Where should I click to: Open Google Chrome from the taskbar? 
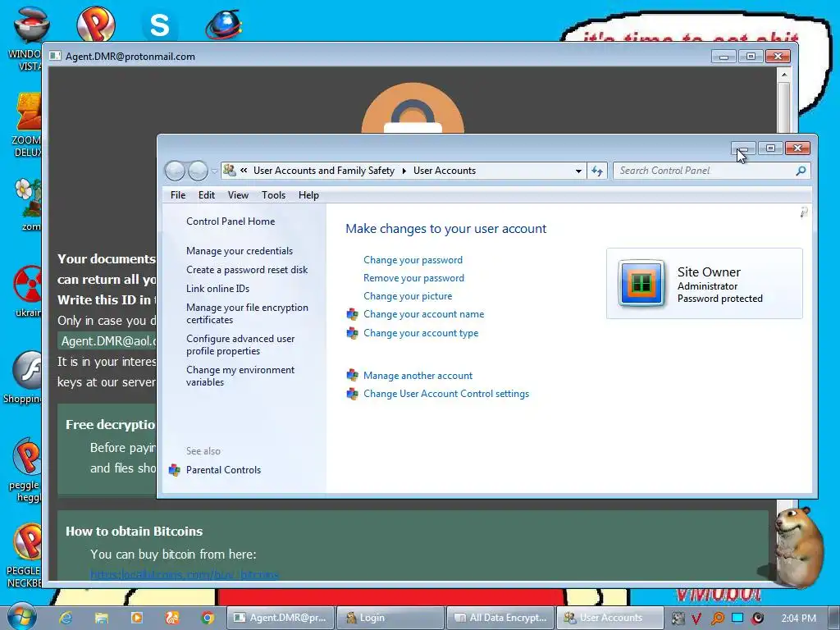point(208,618)
